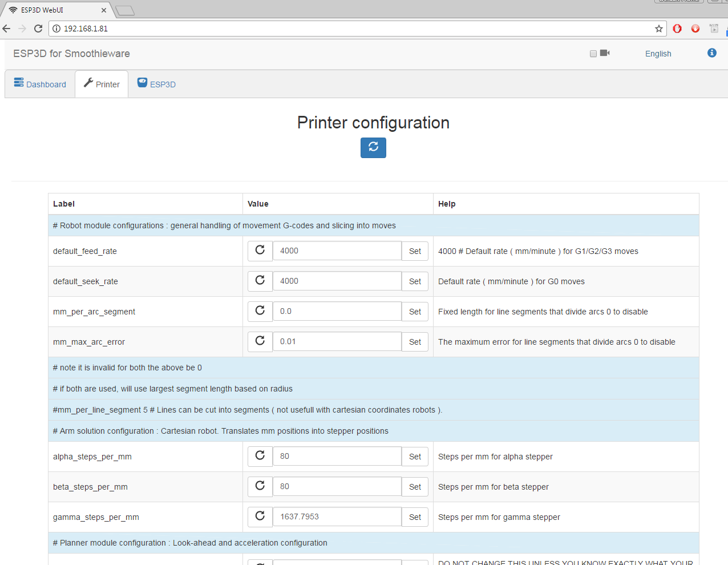Focus the gamma_steps_per_mm input field
This screenshot has width=728, height=565.
click(337, 516)
